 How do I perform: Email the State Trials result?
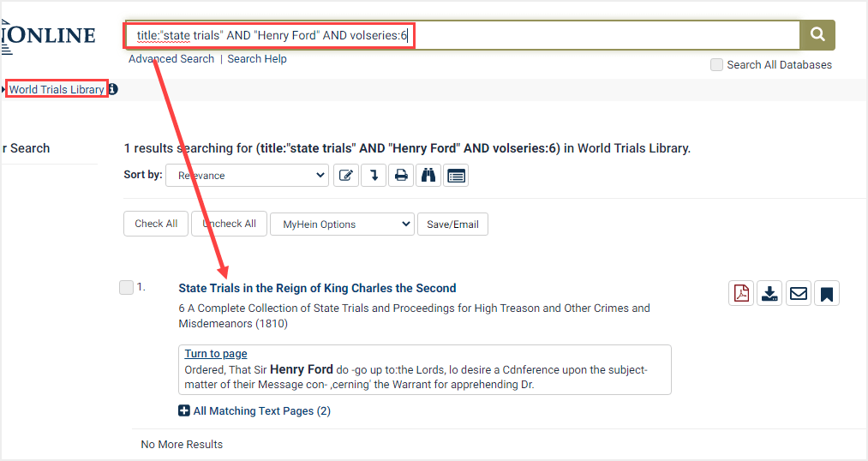click(799, 293)
